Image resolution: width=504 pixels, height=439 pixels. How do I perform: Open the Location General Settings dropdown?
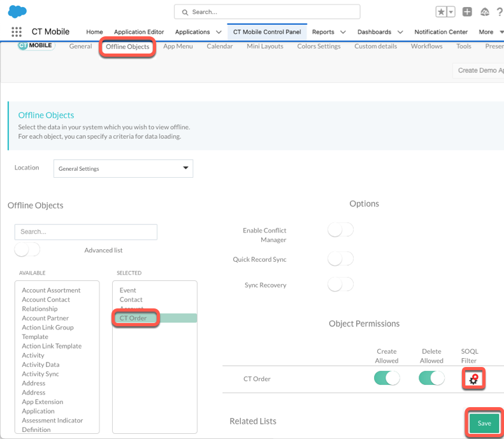tap(123, 168)
